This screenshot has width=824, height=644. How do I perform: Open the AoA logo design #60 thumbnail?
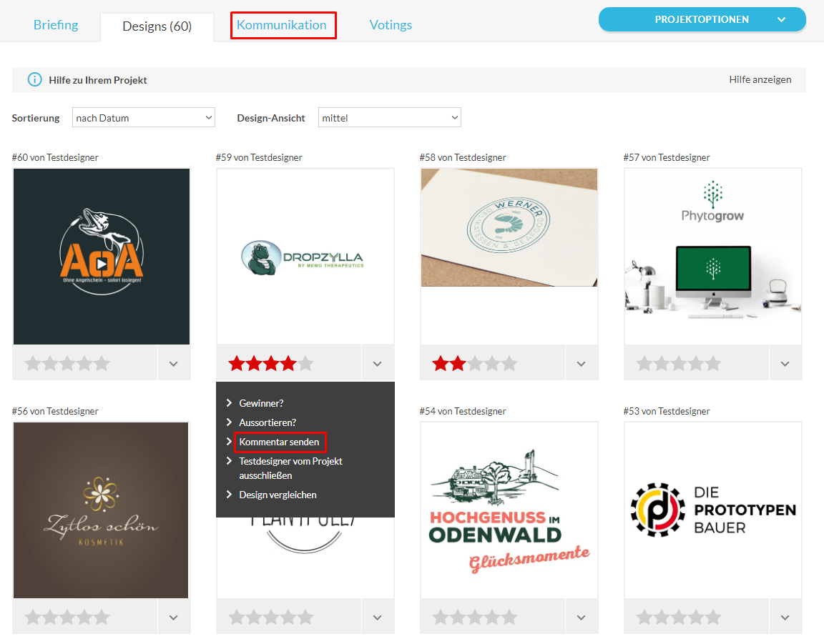tap(102, 257)
